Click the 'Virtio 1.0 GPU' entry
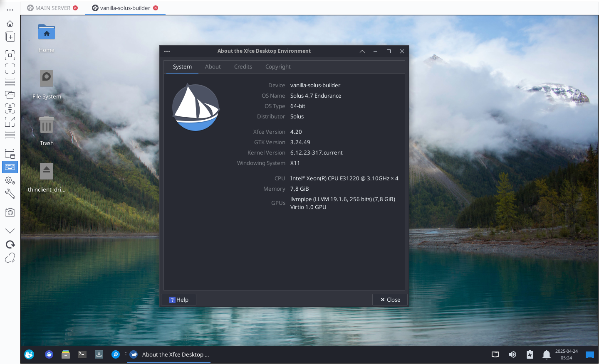Viewport: 599px width, 364px height. [x=308, y=207]
